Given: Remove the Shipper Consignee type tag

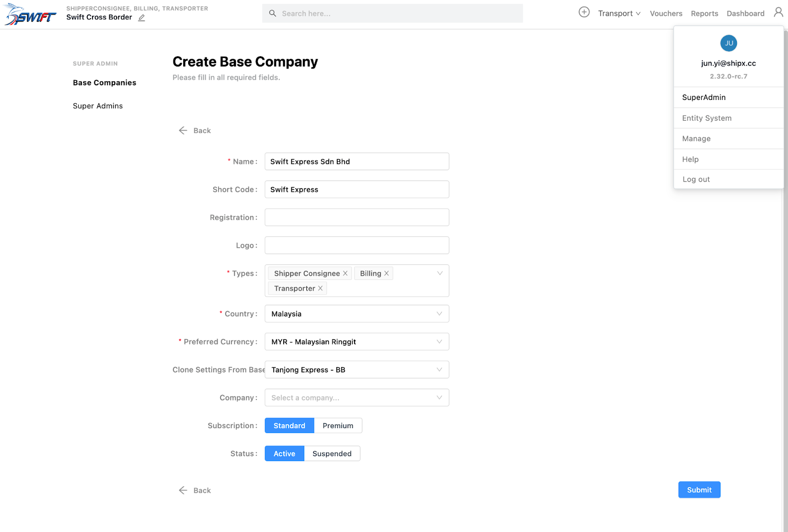Looking at the screenshot, I should point(345,273).
